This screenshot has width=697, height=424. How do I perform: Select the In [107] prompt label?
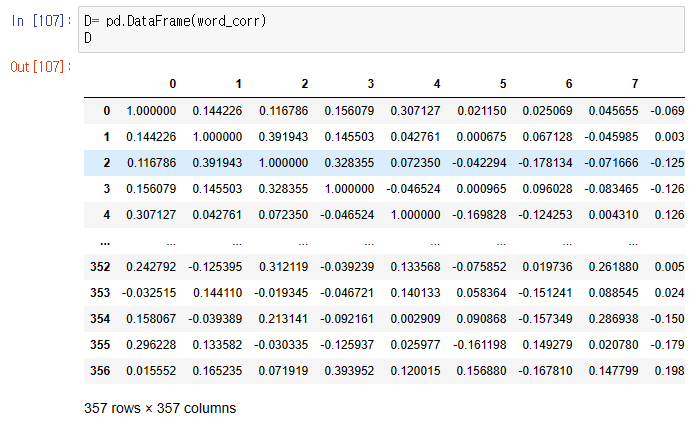(37, 21)
